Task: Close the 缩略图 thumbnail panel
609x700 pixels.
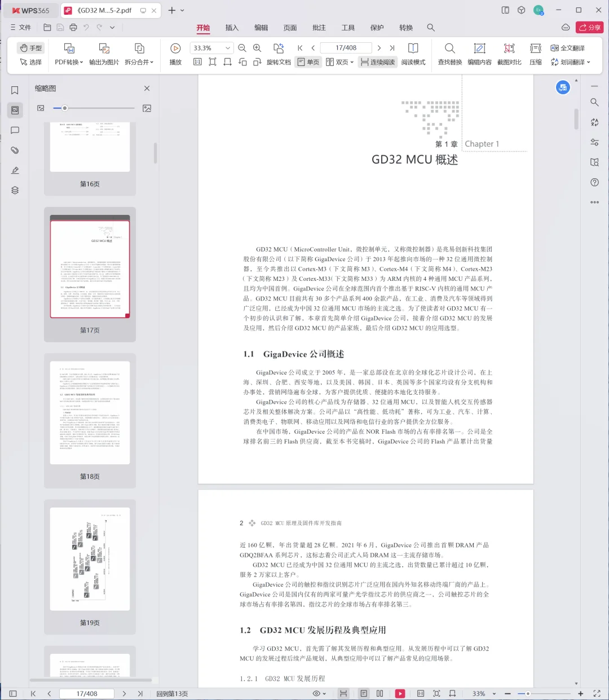Action: pyautogui.click(x=147, y=88)
